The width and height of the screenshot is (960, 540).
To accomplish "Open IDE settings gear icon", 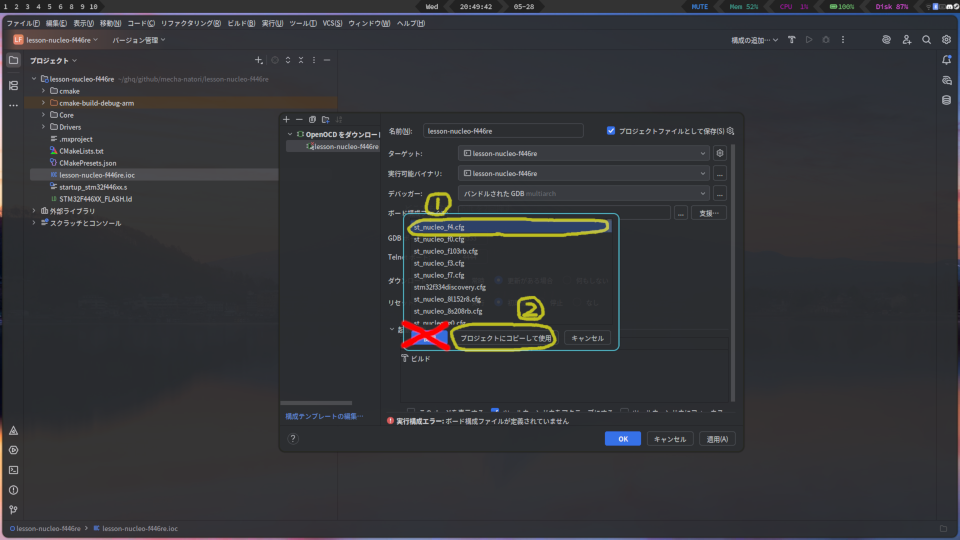I will click(947, 40).
